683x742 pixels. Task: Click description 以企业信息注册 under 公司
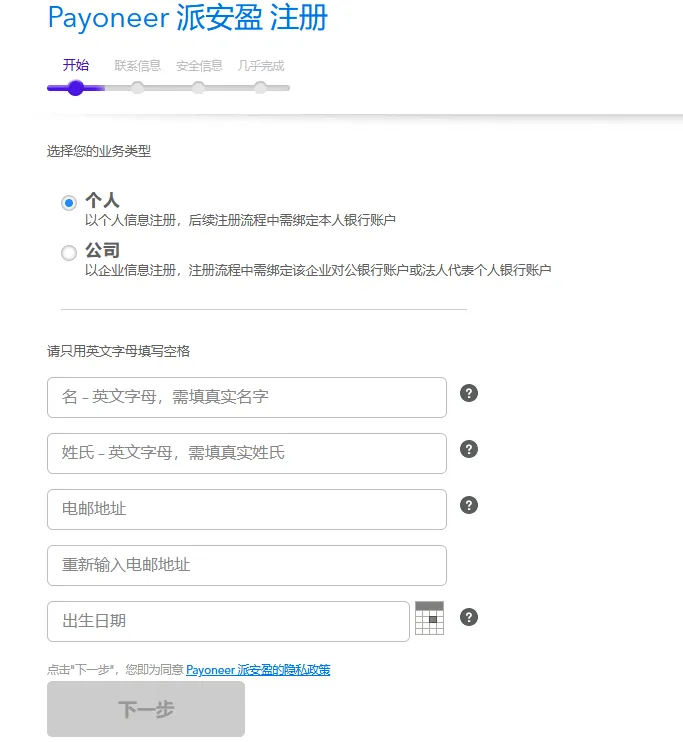[318, 270]
